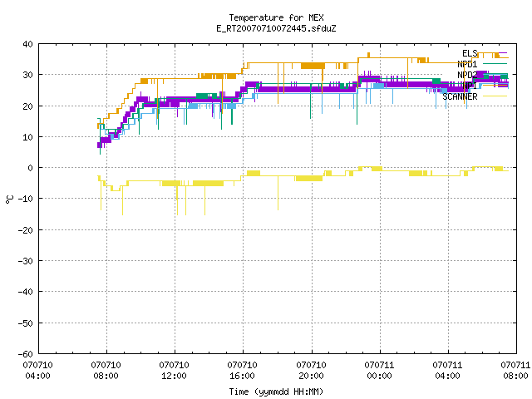This screenshot has height=399, width=532.
Task: Click the 12:00 x-axis time label
Action: click(x=175, y=376)
